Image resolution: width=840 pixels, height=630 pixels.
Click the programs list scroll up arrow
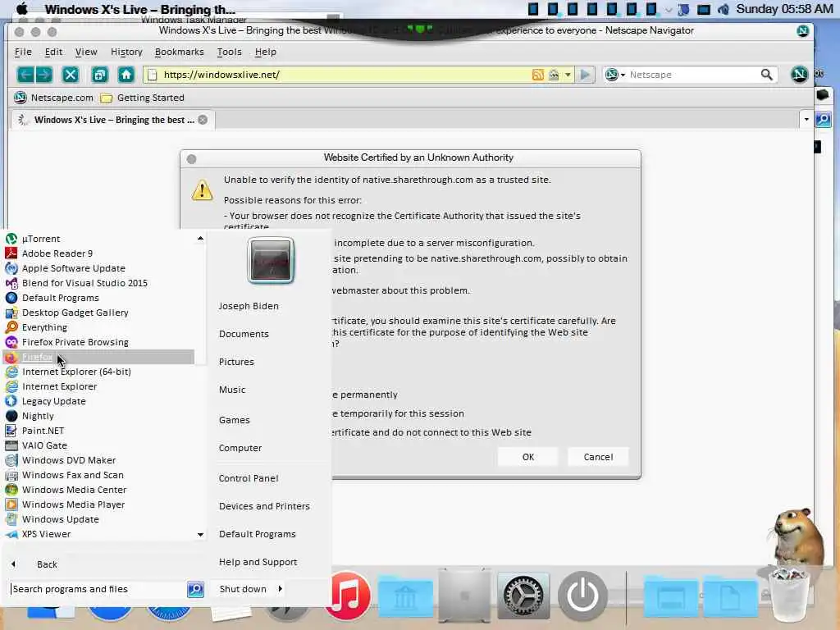pyautogui.click(x=200, y=239)
